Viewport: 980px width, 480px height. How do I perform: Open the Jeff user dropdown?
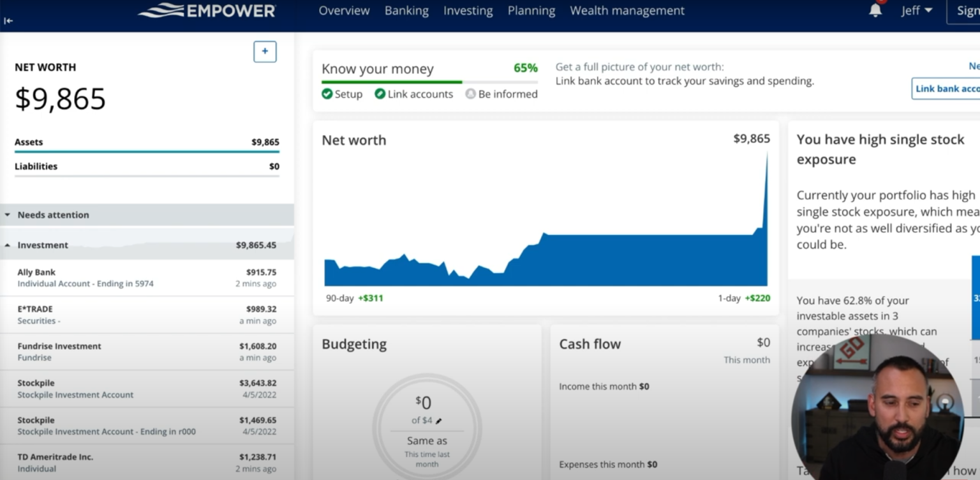(x=917, y=11)
